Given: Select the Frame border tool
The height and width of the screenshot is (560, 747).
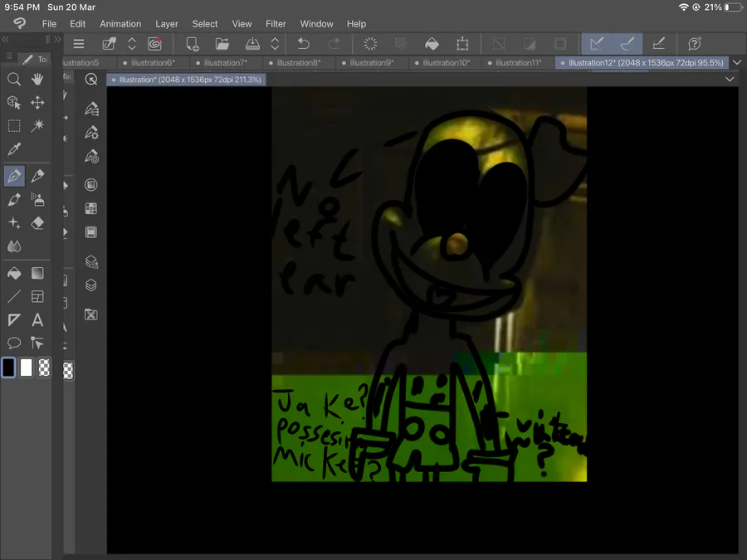Looking at the screenshot, I should [x=37, y=297].
